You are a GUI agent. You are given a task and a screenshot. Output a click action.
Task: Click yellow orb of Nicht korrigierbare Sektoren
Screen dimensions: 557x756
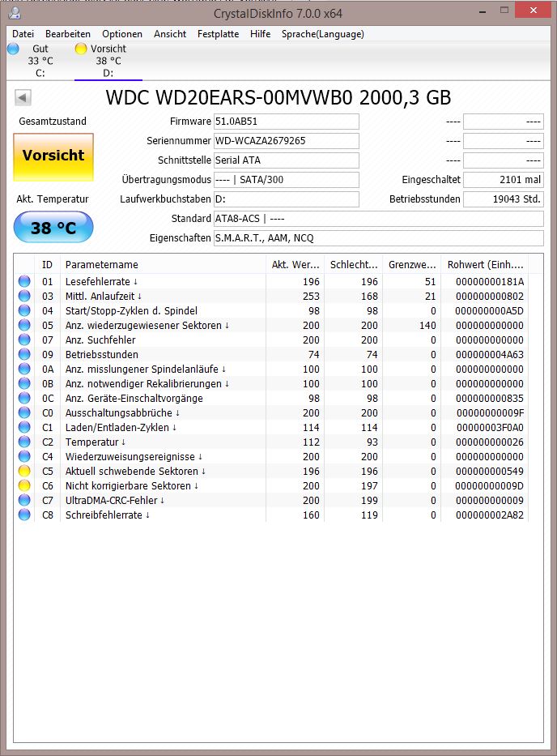(x=24, y=485)
